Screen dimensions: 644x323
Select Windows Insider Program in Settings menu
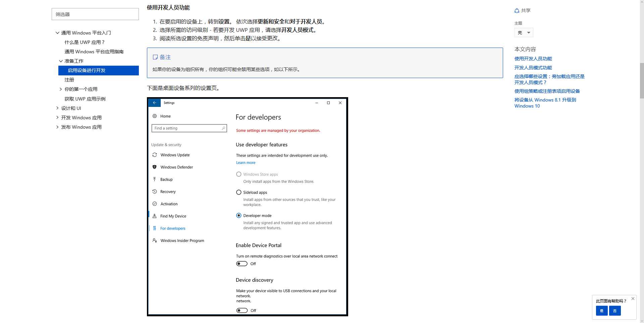(x=182, y=241)
